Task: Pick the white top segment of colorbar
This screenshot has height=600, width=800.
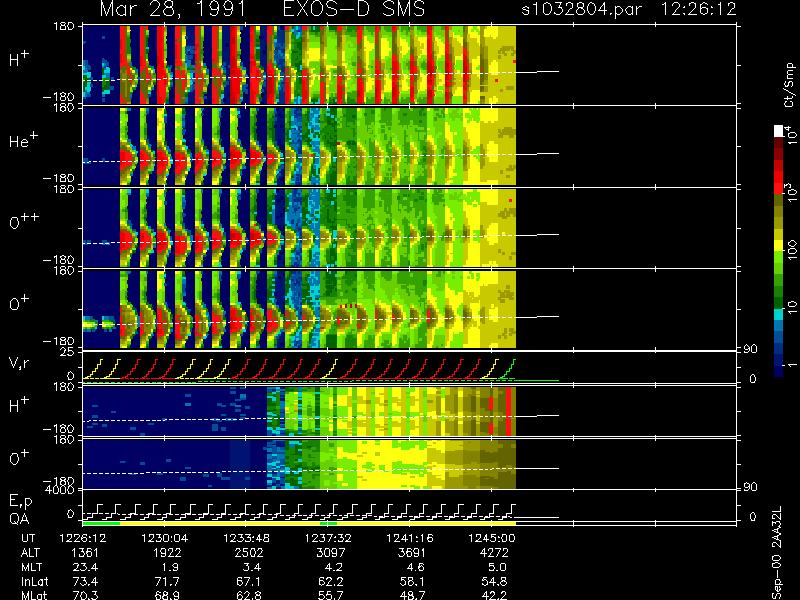Action: [x=778, y=131]
